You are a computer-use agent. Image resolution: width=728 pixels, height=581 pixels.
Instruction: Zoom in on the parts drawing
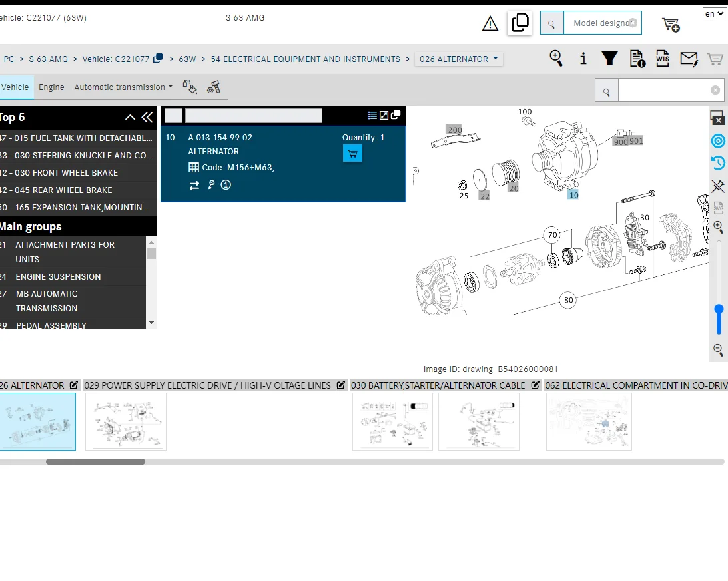pos(718,226)
